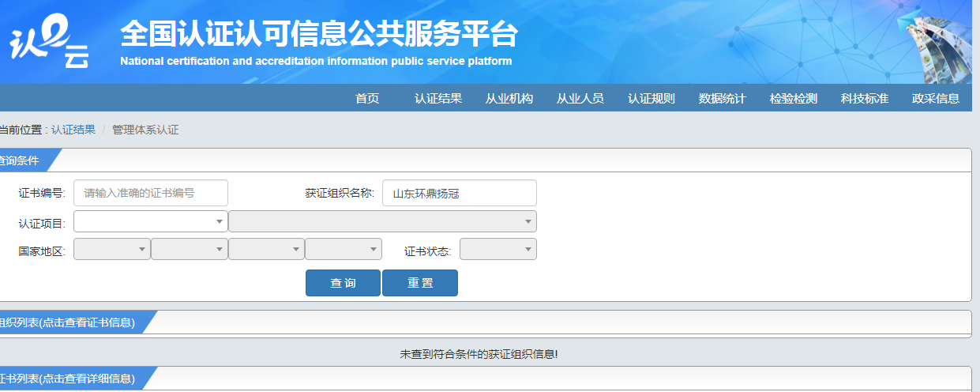The height and width of the screenshot is (392, 980).
Task: Focus the 证书编号 input field
Action: pyautogui.click(x=151, y=193)
